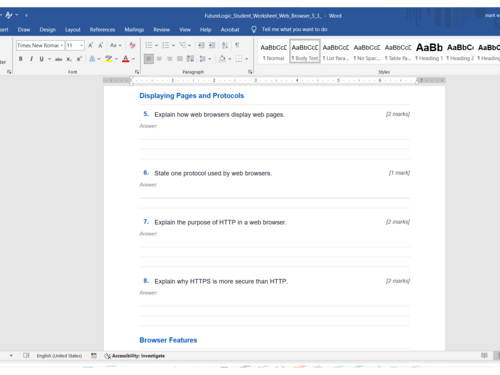Toggle subscript formatting
500x375 pixels.
coord(69,59)
